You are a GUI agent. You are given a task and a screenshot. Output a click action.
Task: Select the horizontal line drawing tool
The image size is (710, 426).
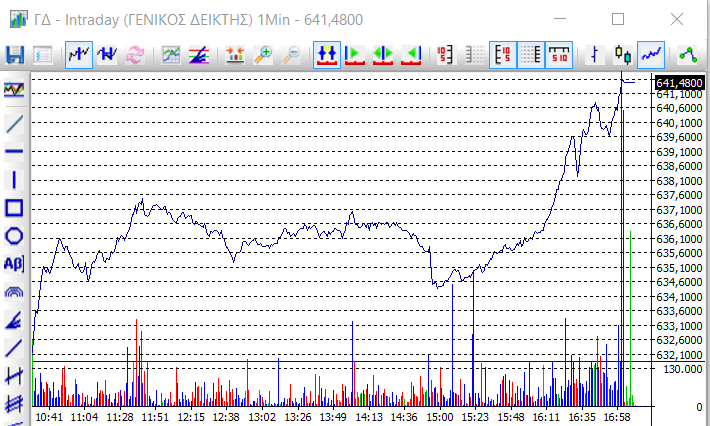[14, 151]
